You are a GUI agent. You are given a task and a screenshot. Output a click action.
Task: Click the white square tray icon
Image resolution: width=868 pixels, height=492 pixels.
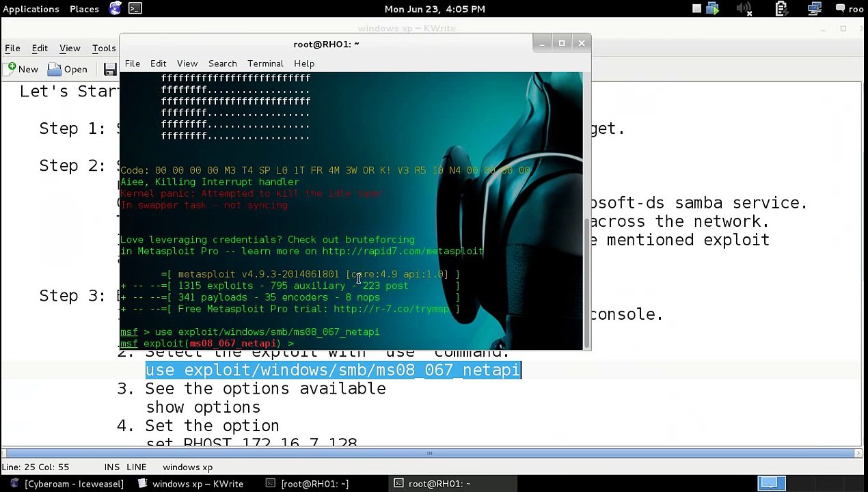pos(696,9)
